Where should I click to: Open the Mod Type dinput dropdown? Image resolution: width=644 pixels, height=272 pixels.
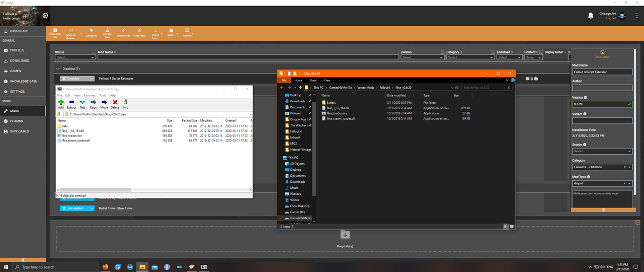602,183
